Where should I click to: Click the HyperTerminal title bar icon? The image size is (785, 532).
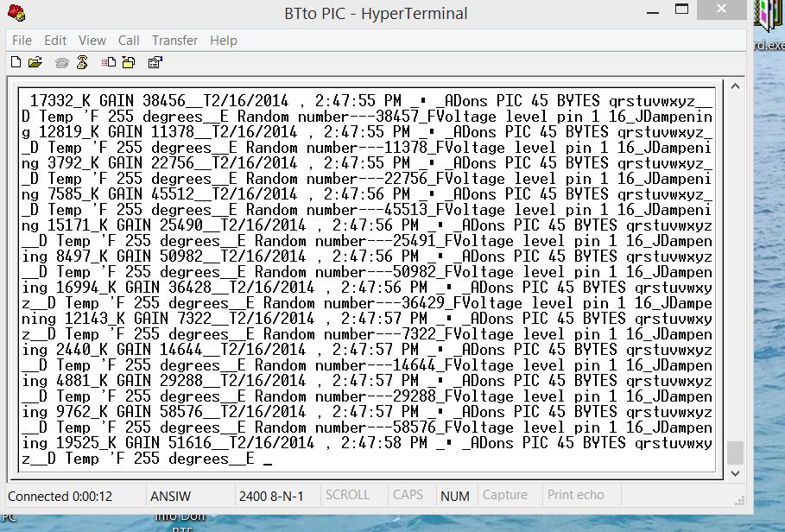tap(16, 13)
